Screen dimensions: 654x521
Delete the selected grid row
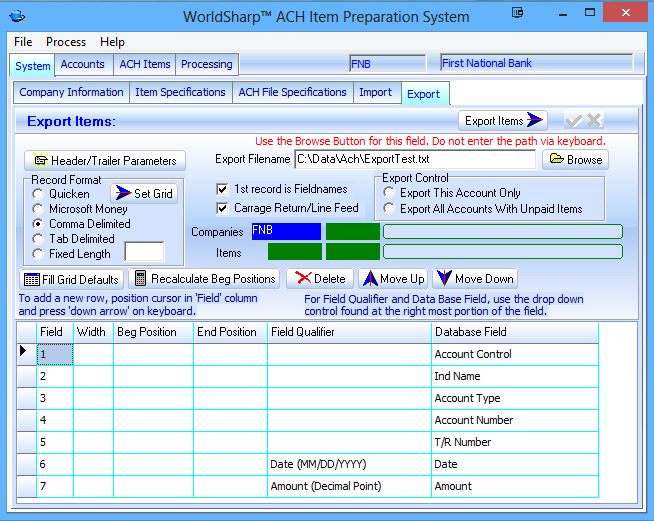pos(320,279)
